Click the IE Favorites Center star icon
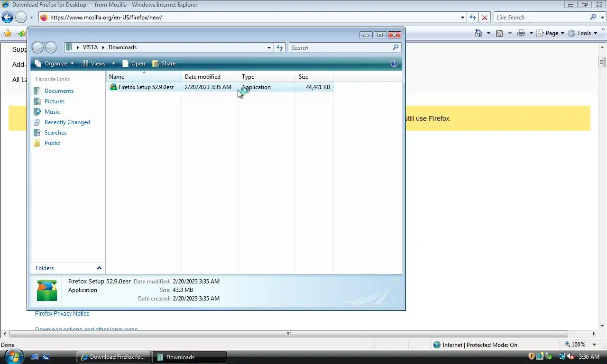The image size is (607, 364). click(8, 33)
